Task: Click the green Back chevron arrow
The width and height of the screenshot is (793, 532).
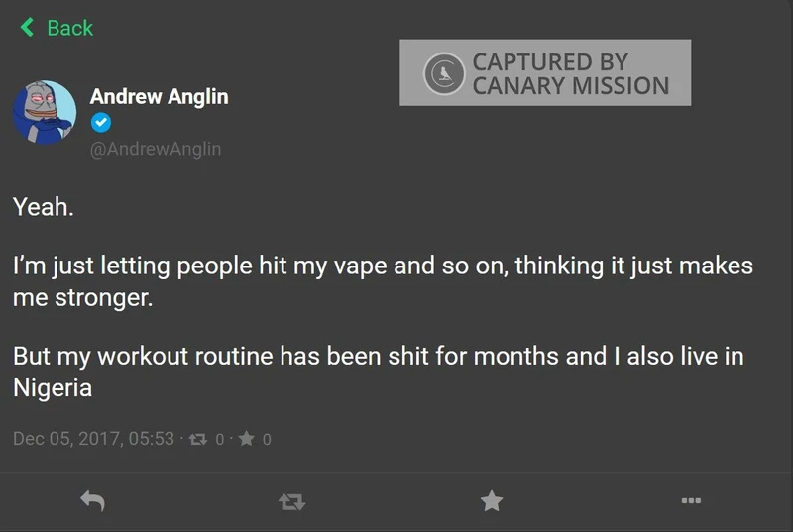Action: click(27, 28)
